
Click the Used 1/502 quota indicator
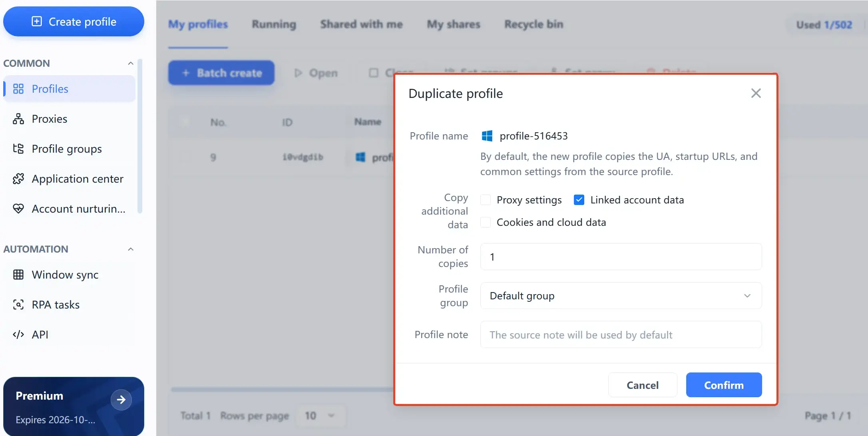pos(824,25)
